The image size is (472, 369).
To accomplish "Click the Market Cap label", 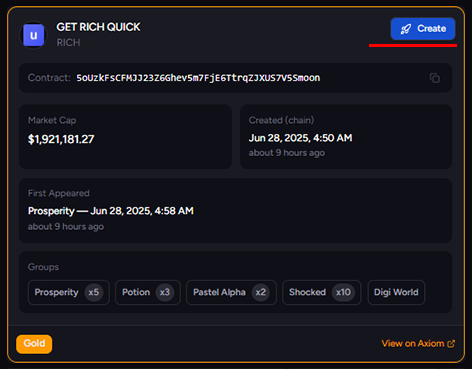I will pyautogui.click(x=52, y=120).
